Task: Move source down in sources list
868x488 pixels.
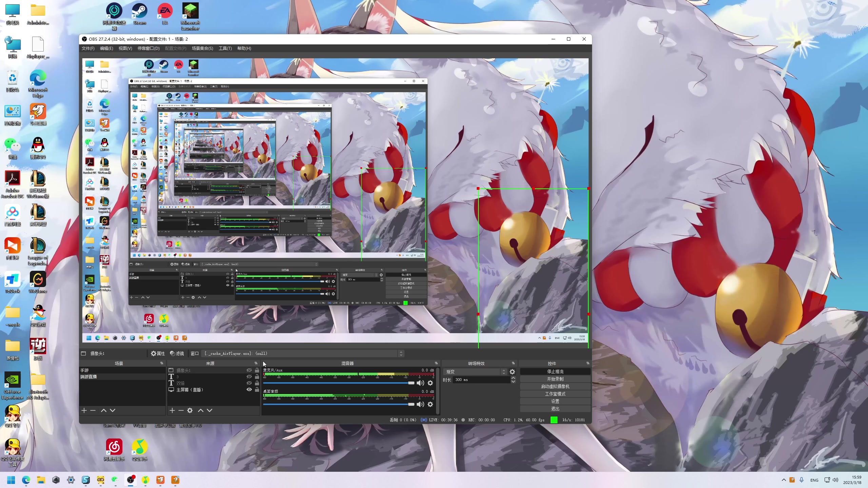Action: (210, 410)
